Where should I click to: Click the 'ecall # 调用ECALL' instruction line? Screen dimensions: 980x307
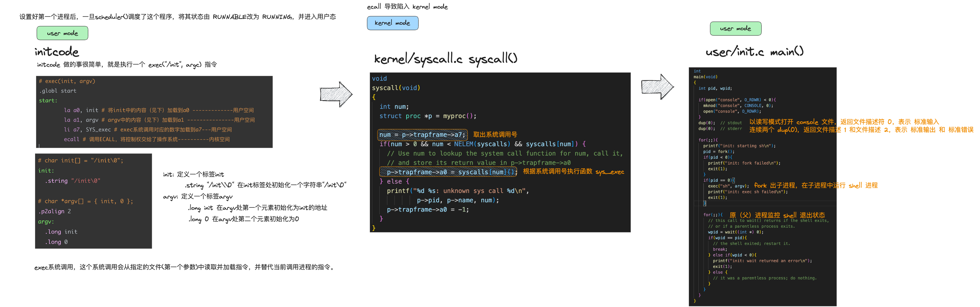tap(147, 139)
